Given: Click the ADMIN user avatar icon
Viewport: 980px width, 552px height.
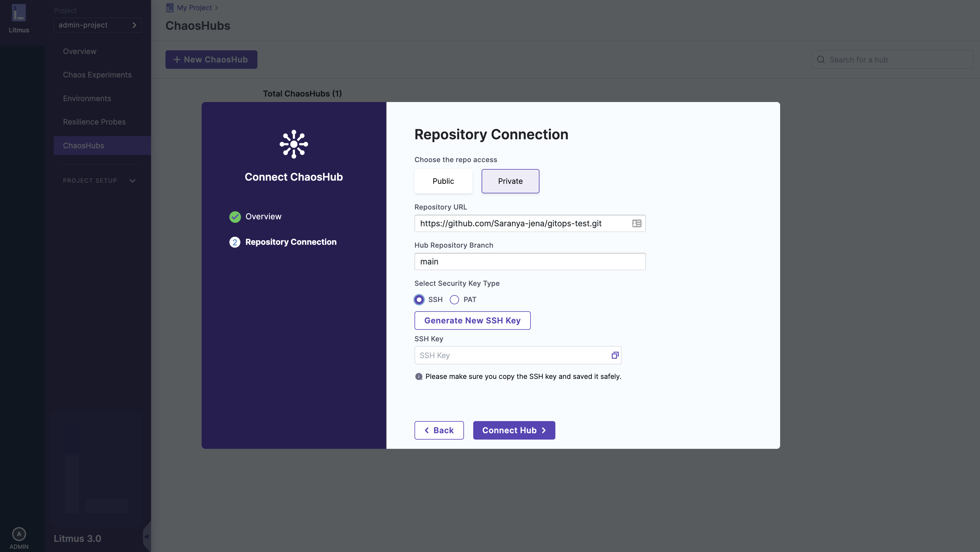Looking at the screenshot, I should [x=19, y=534].
